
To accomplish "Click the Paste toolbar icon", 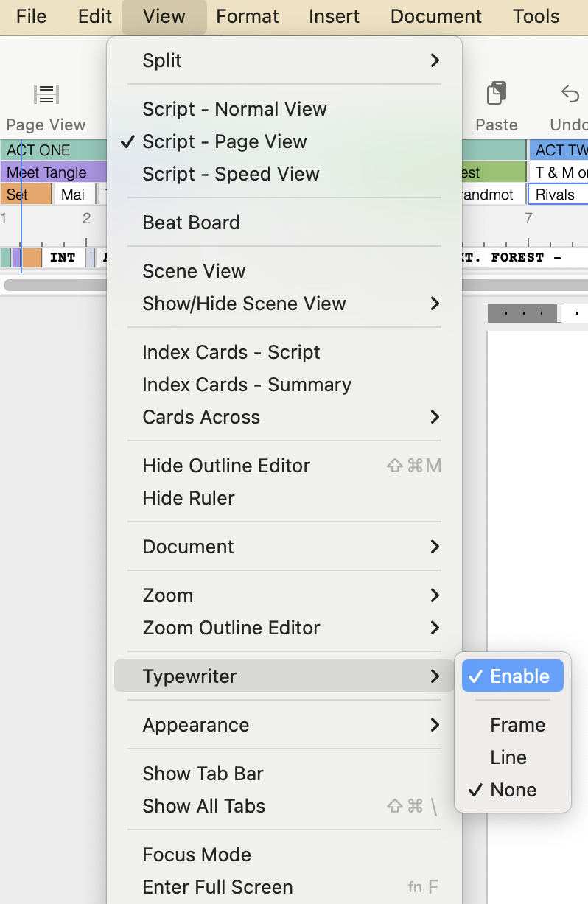I will [497, 94].
